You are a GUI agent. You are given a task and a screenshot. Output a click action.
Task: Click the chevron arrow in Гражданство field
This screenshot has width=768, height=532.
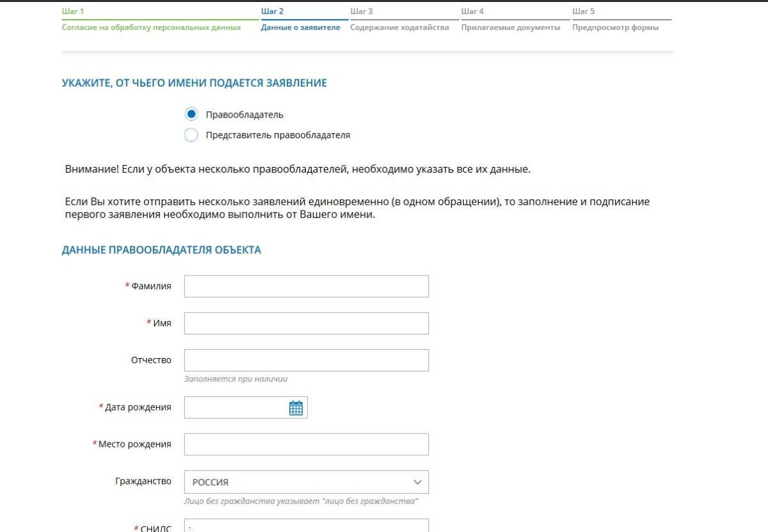click(x=417, y=482)
